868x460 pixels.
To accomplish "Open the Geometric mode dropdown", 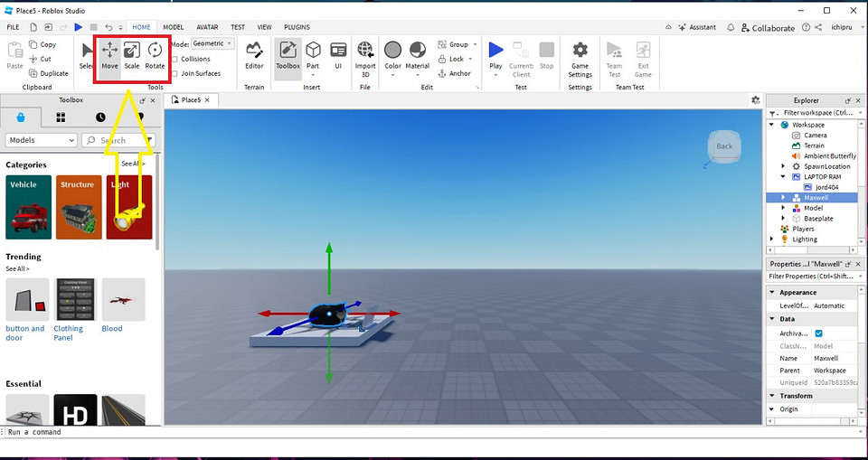I will coord(213,43).
